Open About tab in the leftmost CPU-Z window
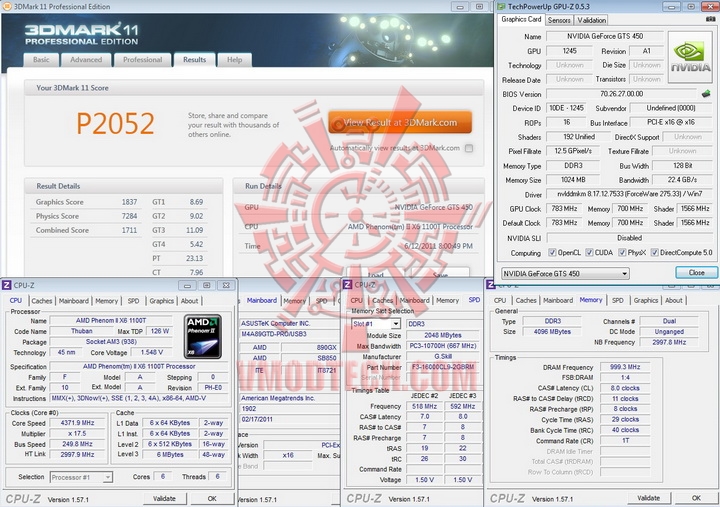This screenshot has width=720, height=507. 190,301
